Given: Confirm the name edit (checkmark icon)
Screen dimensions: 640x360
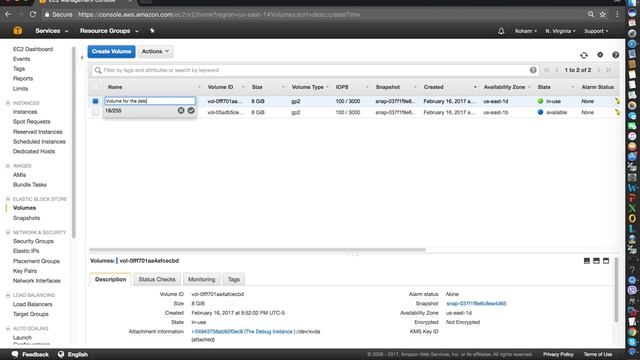Looking at the screenshot, I should point(191,110).
